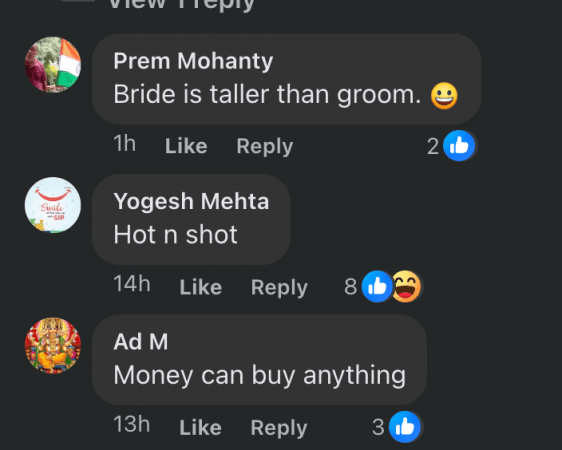The image size is (562, 450).
Task: Click grinning emoji in Prem Mohanty's comment
Action: 444,96
